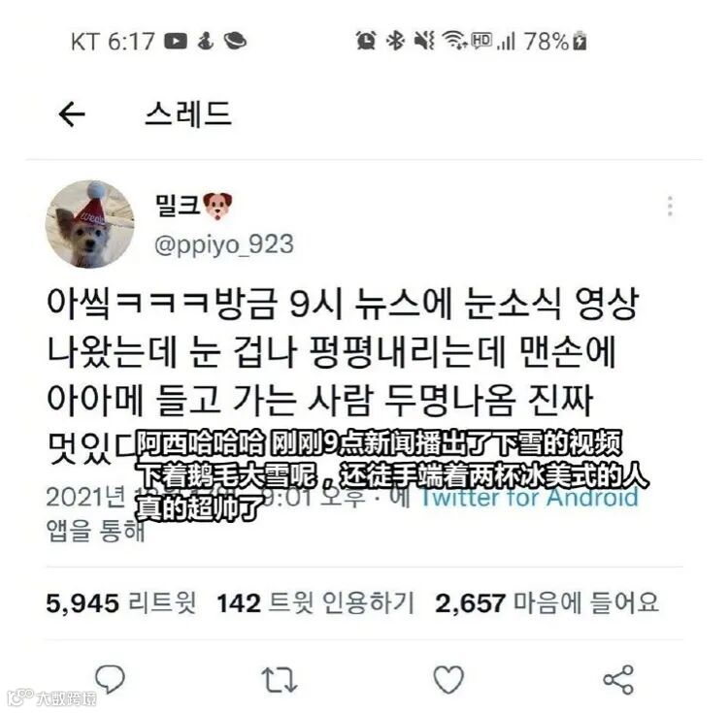
Task: View the 142 트윗 인용하기 list
Action: 315,603
